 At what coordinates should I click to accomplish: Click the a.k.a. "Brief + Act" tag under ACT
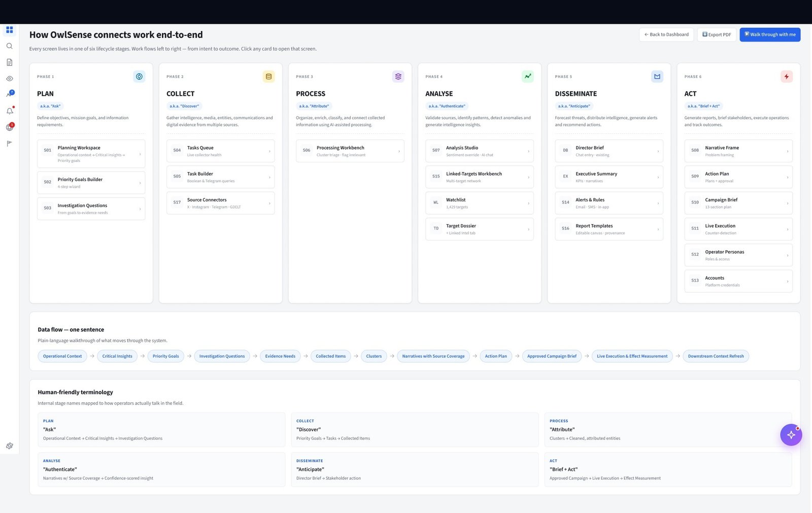[704, 106]
